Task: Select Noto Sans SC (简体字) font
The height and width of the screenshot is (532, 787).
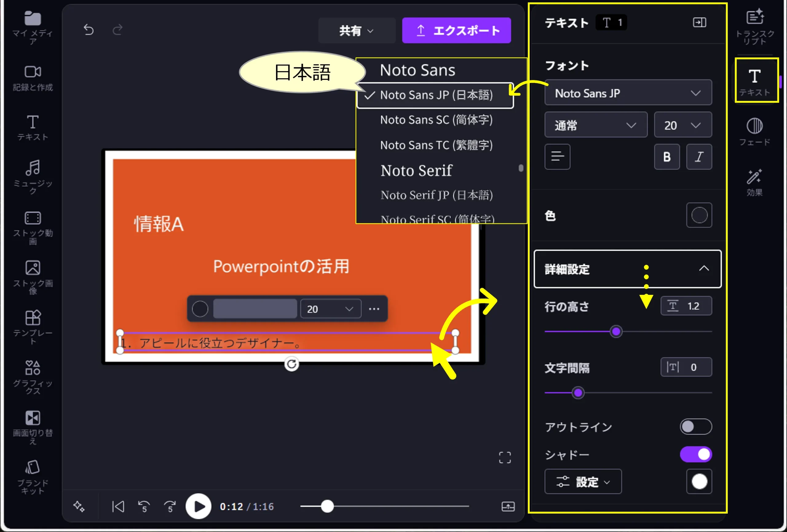Action: click(x=436, y=120)
